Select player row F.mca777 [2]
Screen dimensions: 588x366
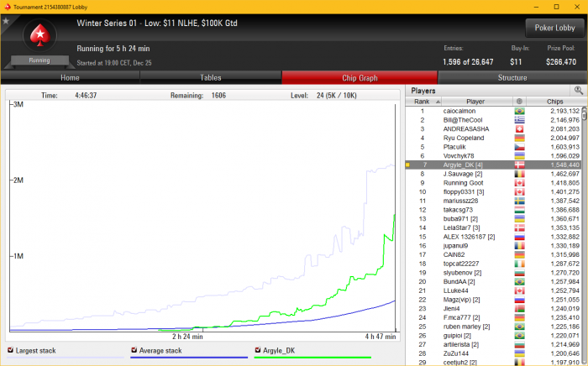click(494, 317)
